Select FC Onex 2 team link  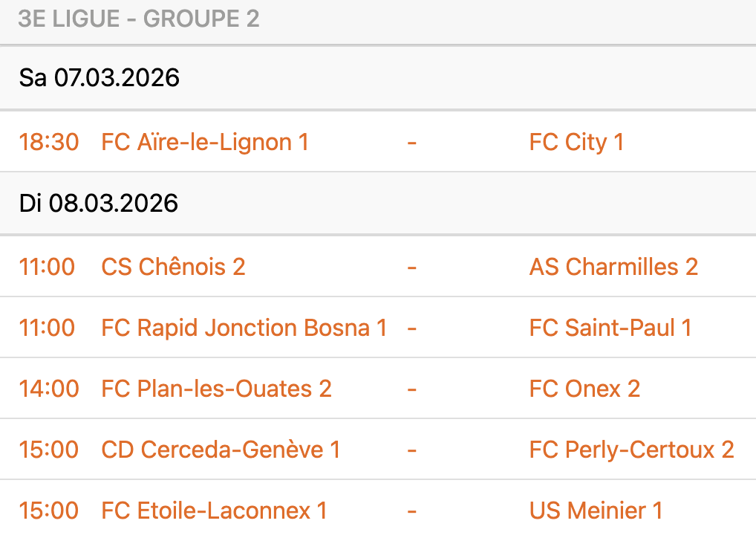point(584,389)
